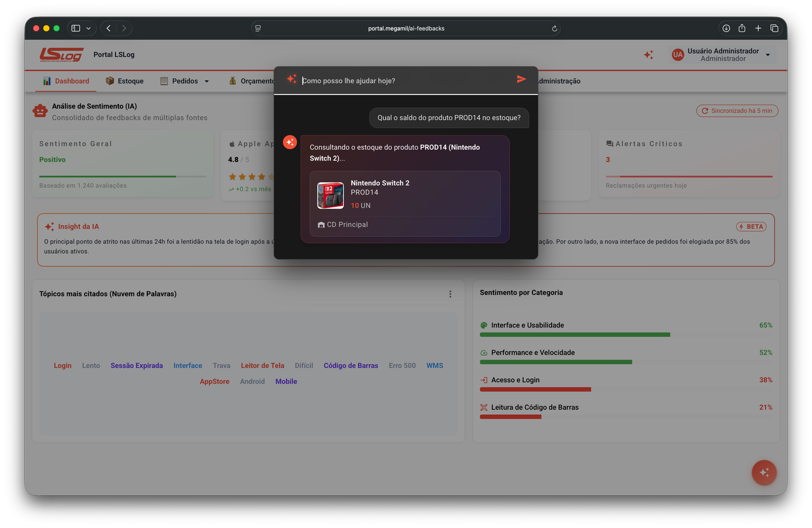The image size is (812, 528).
Task: Click the sparkles icon next to Insight da IA
Action: point(49,226)
